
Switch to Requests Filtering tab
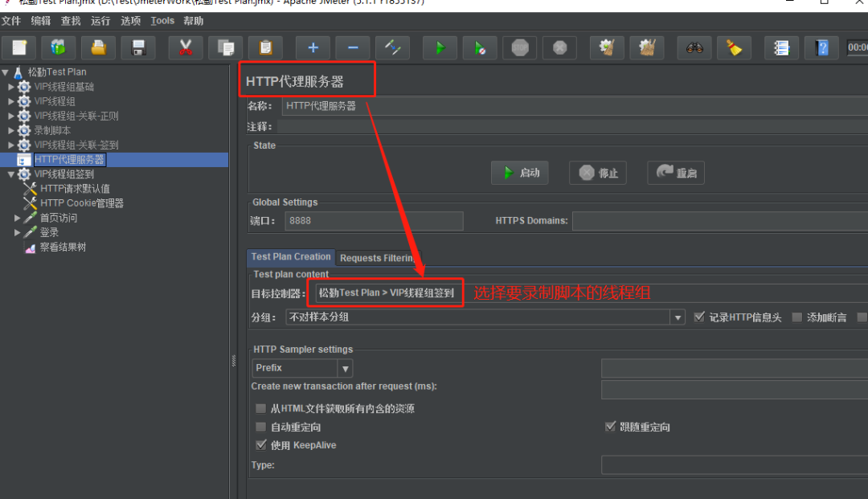coord(379,258)
